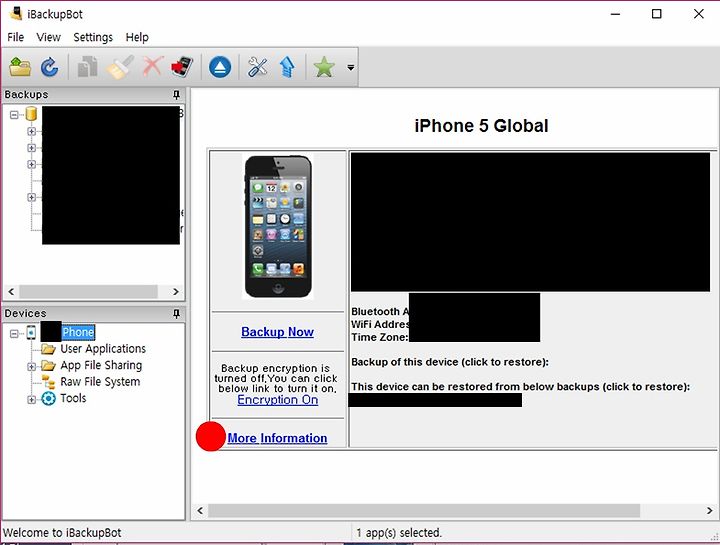The width and height of the screenshot is (720, 545).
Task: Click the Raw File System icon
Action: tap(48, 382)
